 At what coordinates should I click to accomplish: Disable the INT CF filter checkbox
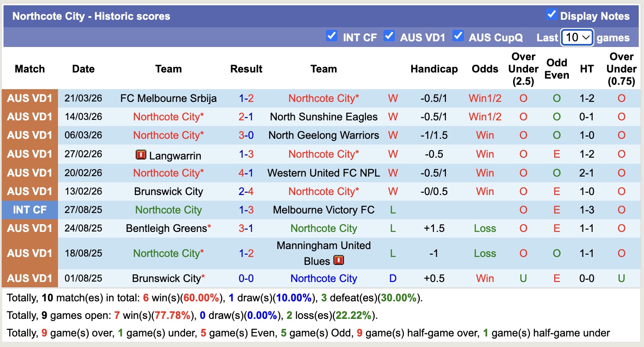(332, 37)
